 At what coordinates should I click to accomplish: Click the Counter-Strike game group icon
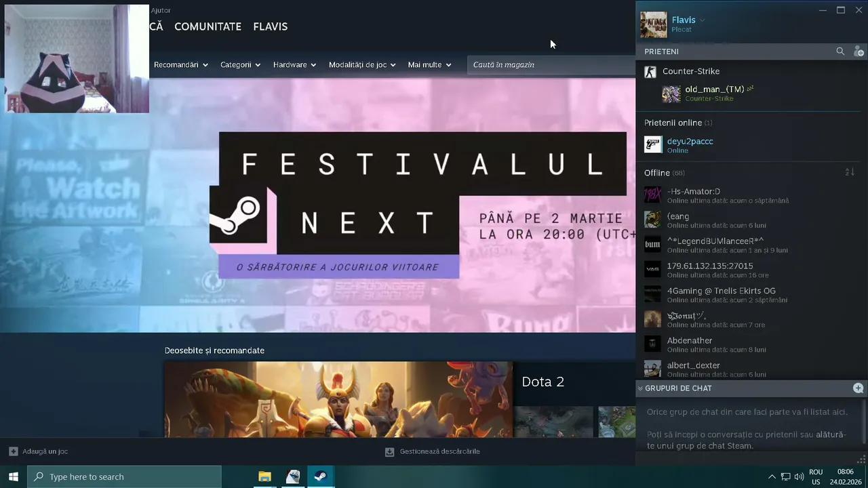(x=650, y=72)
